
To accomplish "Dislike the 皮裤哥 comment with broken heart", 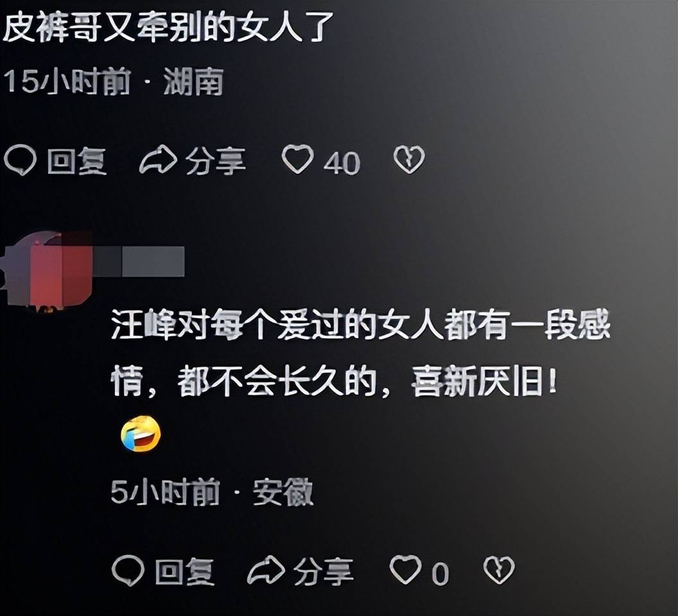I will point(409,160).
